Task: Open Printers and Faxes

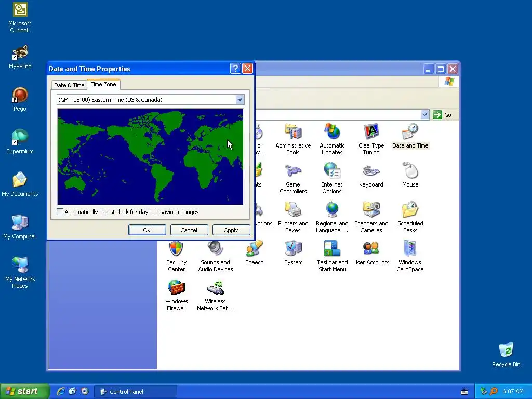Action: [293, 217]
